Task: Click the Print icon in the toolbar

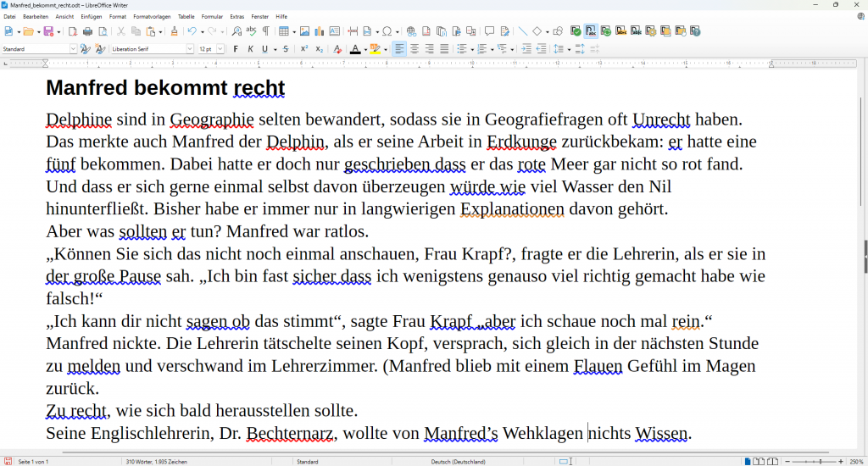Action: (87, 31)
